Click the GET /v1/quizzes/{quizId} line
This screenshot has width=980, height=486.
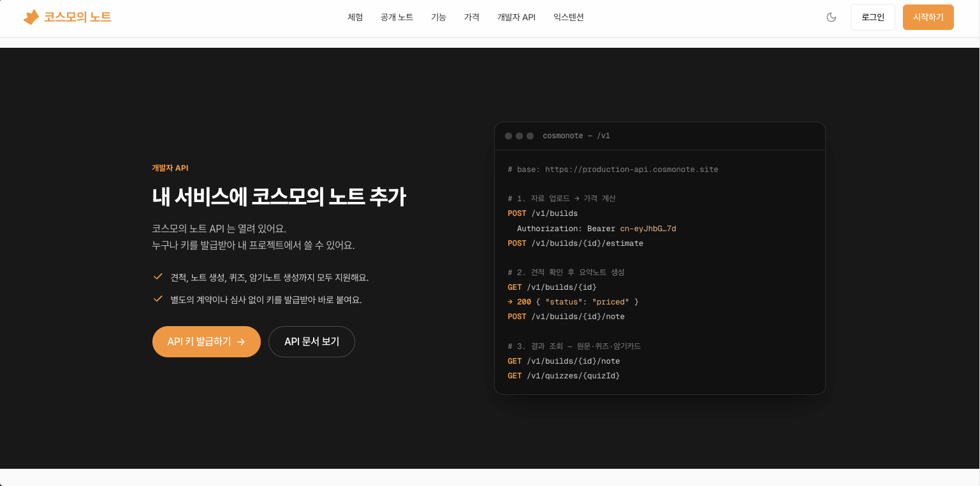click(x=564, y=376)
